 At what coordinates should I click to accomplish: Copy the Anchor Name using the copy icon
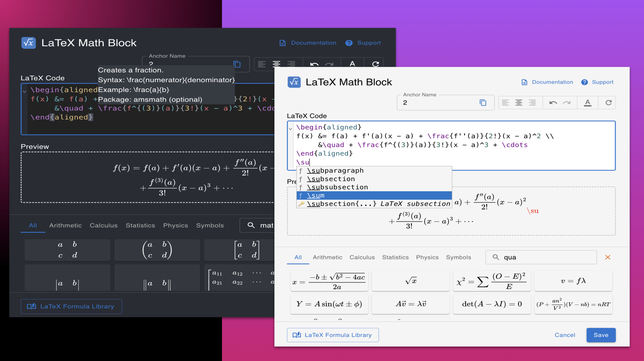[483, 102]
